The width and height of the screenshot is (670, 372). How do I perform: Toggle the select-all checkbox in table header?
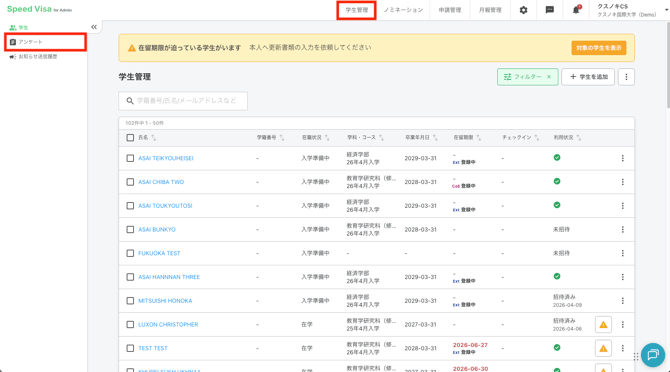coord(130,138)
